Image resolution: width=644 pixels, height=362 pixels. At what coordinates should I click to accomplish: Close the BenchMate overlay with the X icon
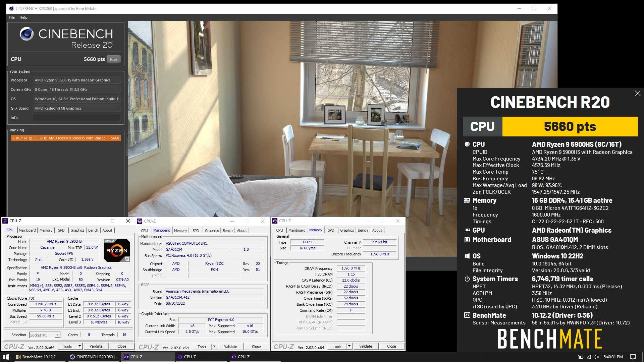(638, 94)
